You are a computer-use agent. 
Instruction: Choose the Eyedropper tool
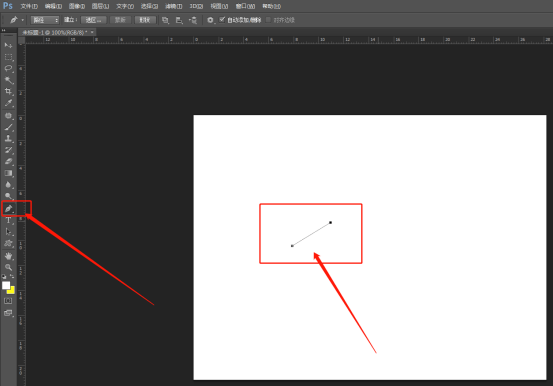[8, 103]
